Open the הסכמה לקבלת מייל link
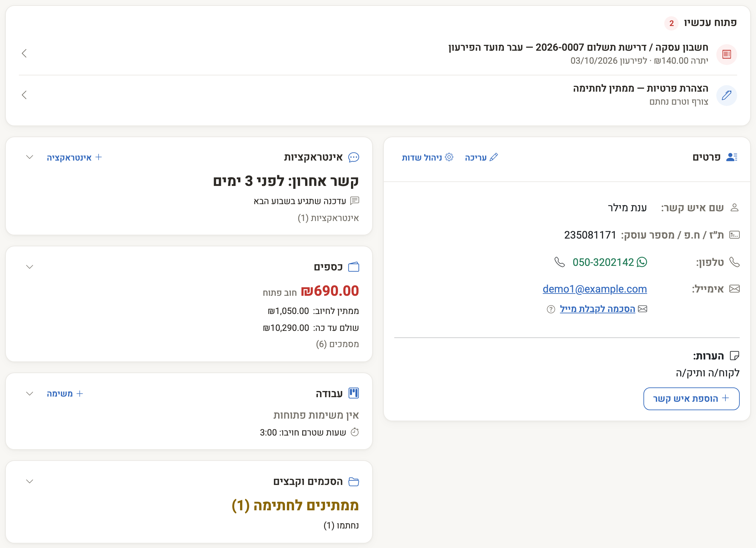Image resolution: width=756 pixels, height=548 pixels. pos(597,309)
